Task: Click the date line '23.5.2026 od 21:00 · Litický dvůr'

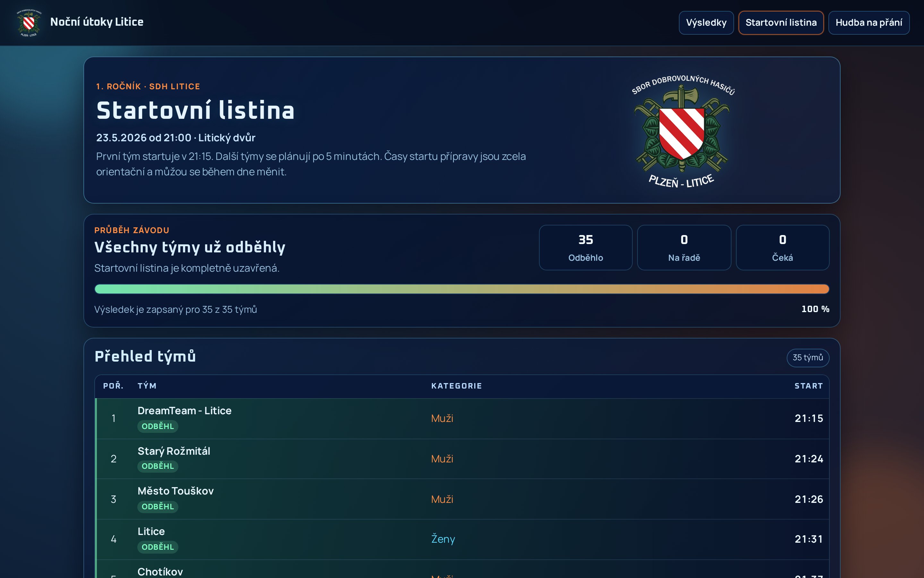Action: 175,138
